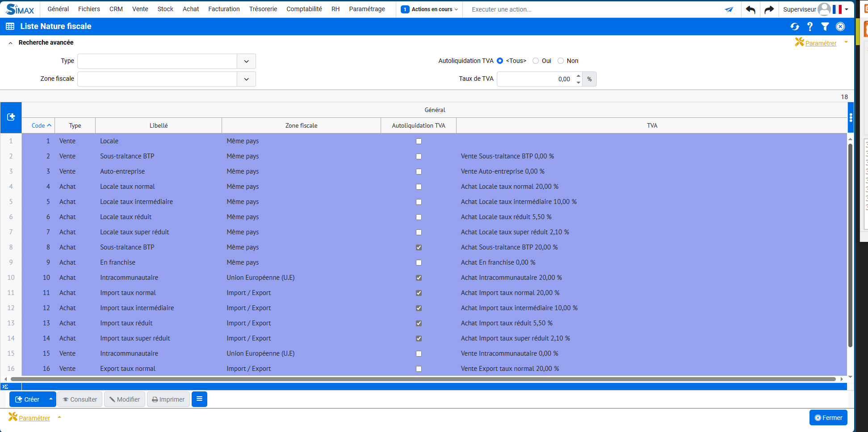Click the top Paramétrer link
This screenshot has width=868, height=432.
click(x=821, y=43)
